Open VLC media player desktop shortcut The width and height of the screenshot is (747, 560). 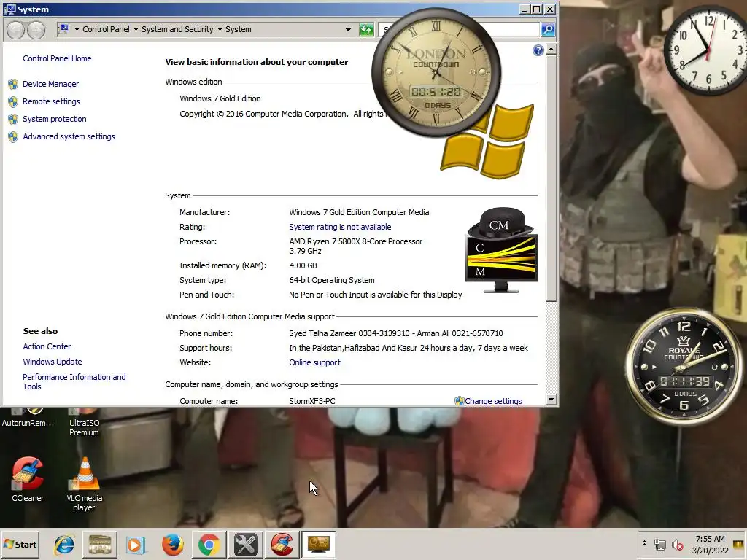point(85,484)
